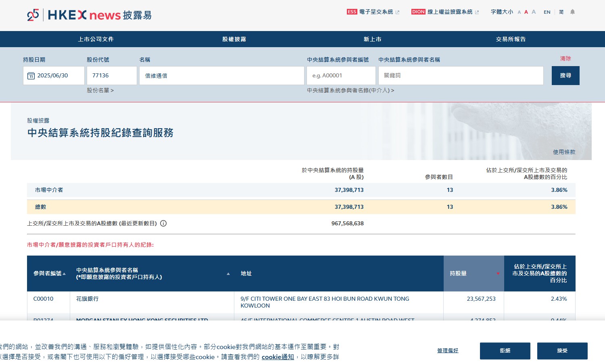This screenshot has width=605, height=364.
Task: Click the participant name keyword field
Action: [x=461, y=75]
